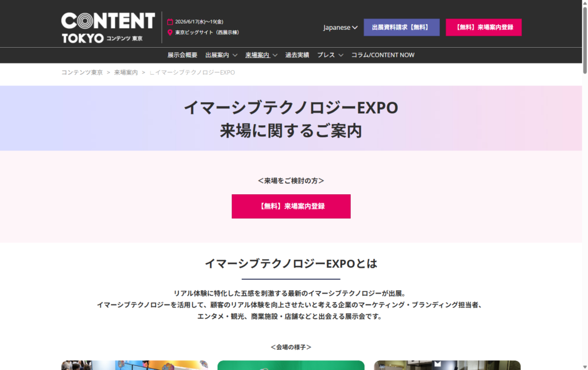Open the right venue photo thumbnail
The image size is (588, 370).
pyautogui.click(x=447, y=365)
